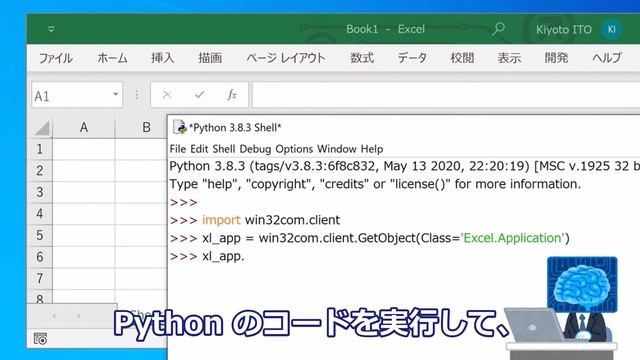Image resolution: width=640 pixels, height=360 pixels.
Task: Switch to the 描画 ribbon tab
Action: coord(210,58)
